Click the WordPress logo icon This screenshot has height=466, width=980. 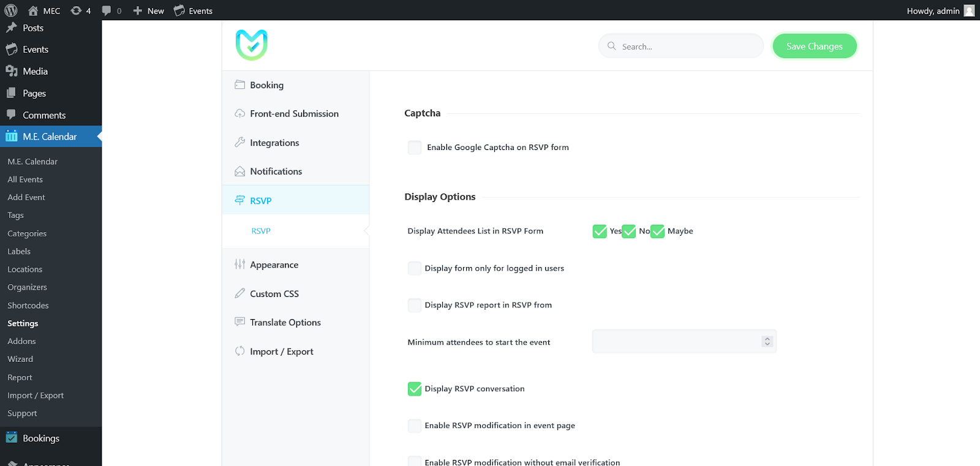11,10
